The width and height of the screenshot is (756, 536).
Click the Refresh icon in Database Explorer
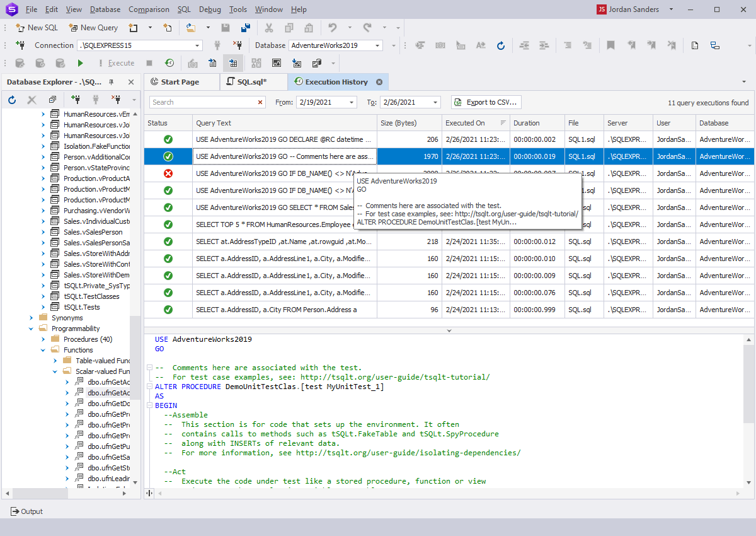coord(12,100)
